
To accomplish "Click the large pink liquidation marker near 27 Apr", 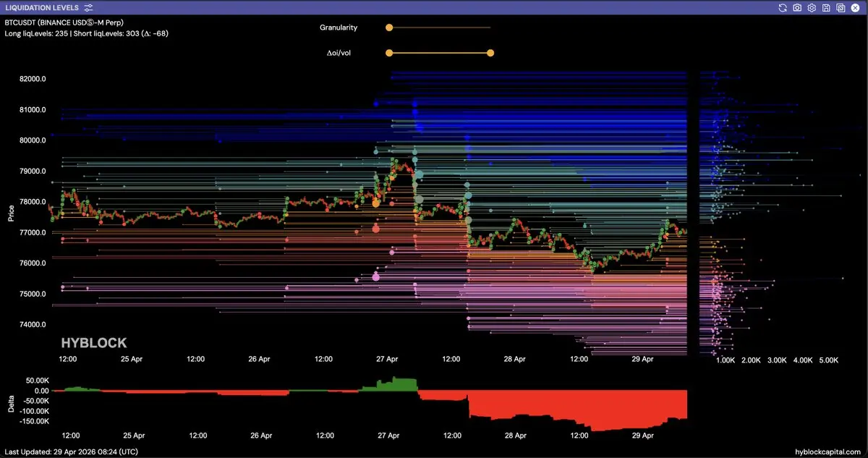I will pos(375,277).
